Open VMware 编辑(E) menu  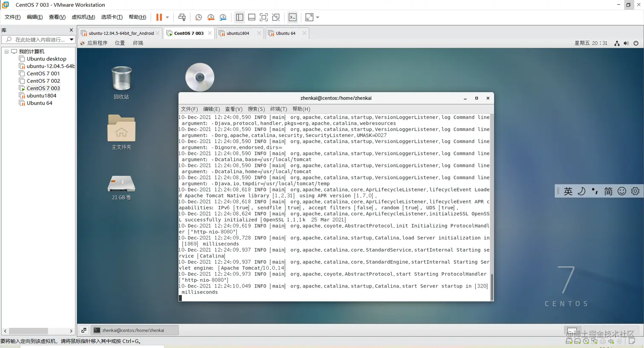tap(34, 17)
